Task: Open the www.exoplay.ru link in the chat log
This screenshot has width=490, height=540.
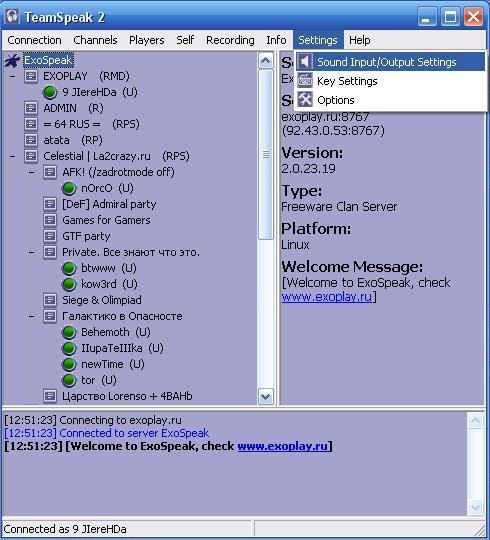Action: (x=282, y=446)
